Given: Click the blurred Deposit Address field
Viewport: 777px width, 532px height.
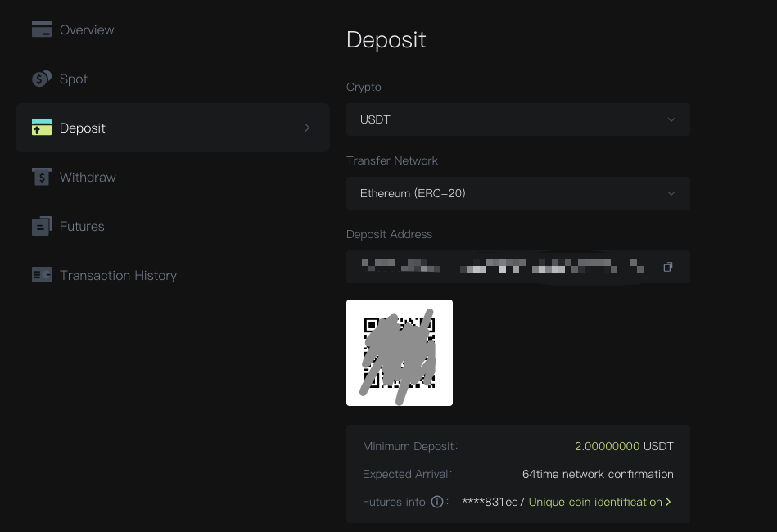Looking at the screenshot, I should [499, 267].
